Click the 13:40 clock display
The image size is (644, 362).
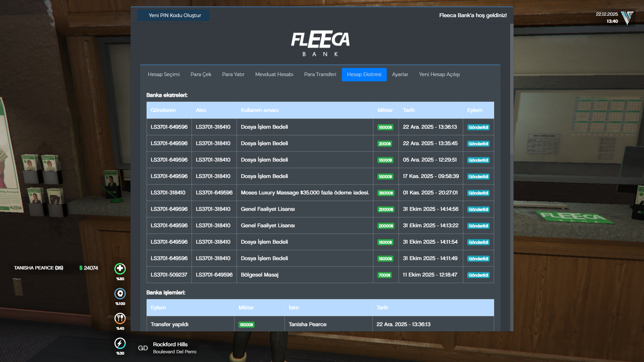click(x=612, y=21)
